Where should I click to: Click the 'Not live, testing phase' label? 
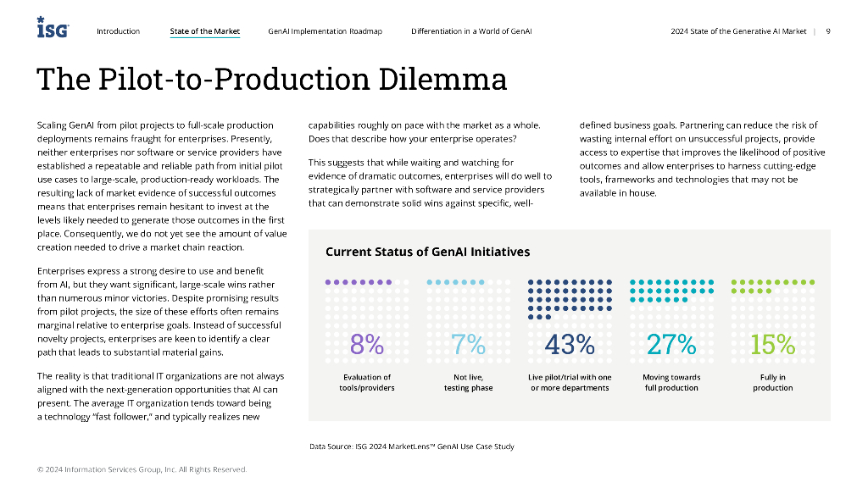[x=468, y=382]
